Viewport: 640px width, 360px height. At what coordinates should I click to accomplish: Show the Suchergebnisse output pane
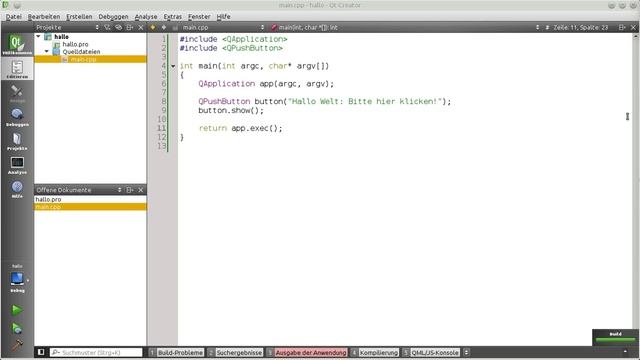[x=235, y=352]
